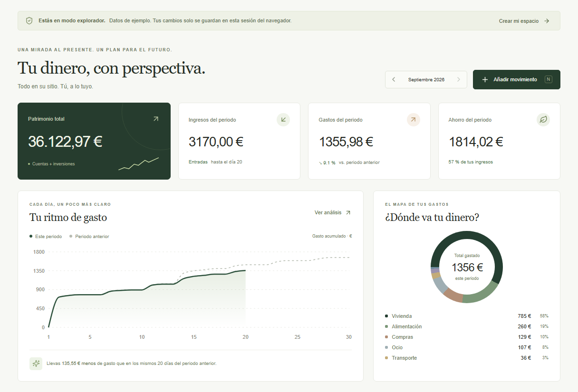Image resolution: width=578 pixels, height=392 pixels.
Task: Click the "¿Dónde va tu dinero?" heading
Action: [432, 218]
